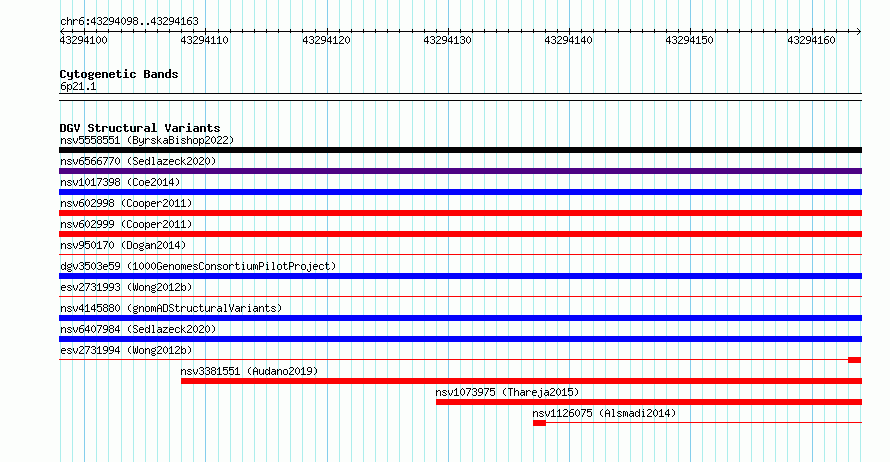Open variant nsv5558551 (ByrskaBishop2022) label
This screenshot has height=462, width=890.
pos(147,140)
